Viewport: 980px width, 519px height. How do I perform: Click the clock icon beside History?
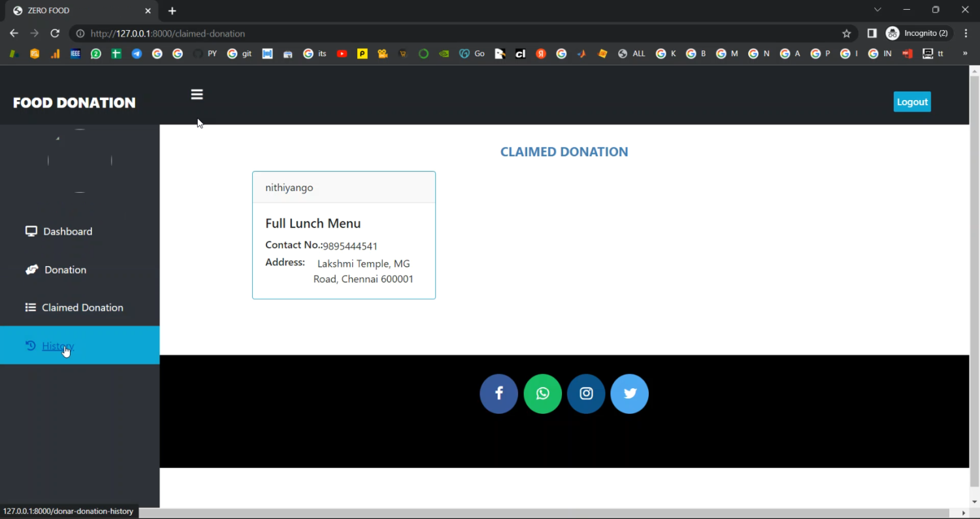click(x=31, y=345)
